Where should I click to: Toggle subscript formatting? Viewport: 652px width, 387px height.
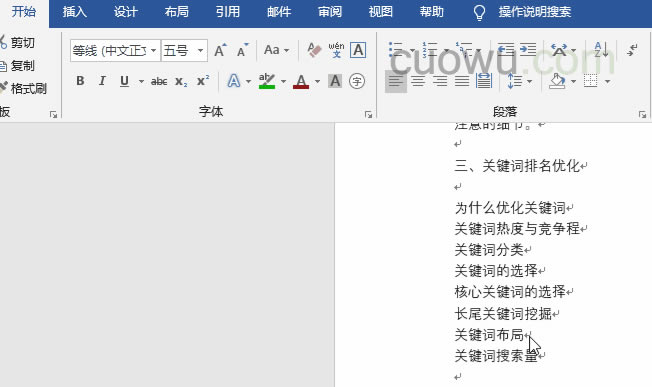tap(181, 81)
